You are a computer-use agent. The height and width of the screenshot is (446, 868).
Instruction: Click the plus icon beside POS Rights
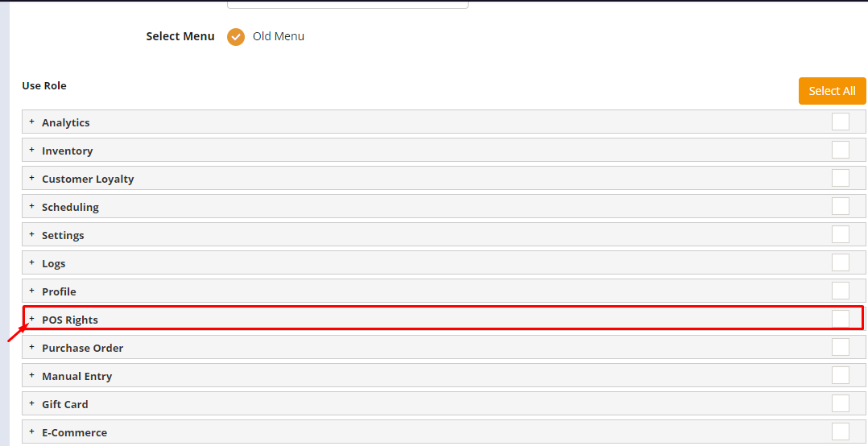(x=32, y=319)
